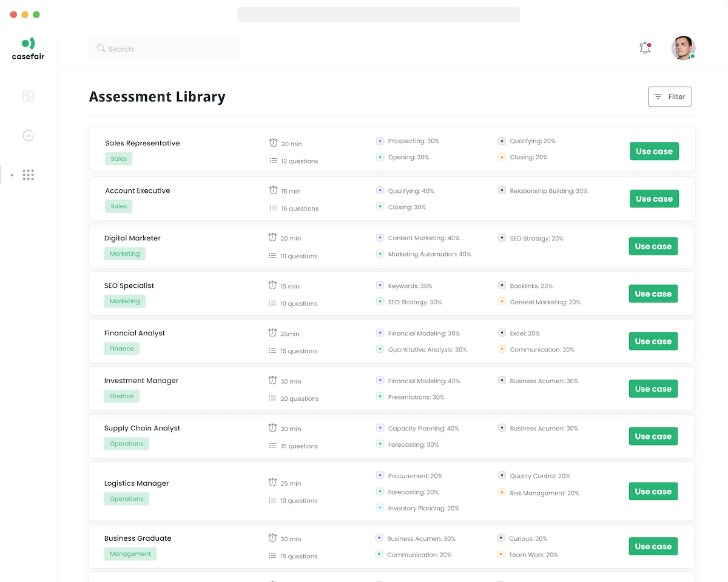Viewport: 728px width, 582px height.
Task: Click the questions list icon on the Digital Marketer row
Action: tap(273, 256)
